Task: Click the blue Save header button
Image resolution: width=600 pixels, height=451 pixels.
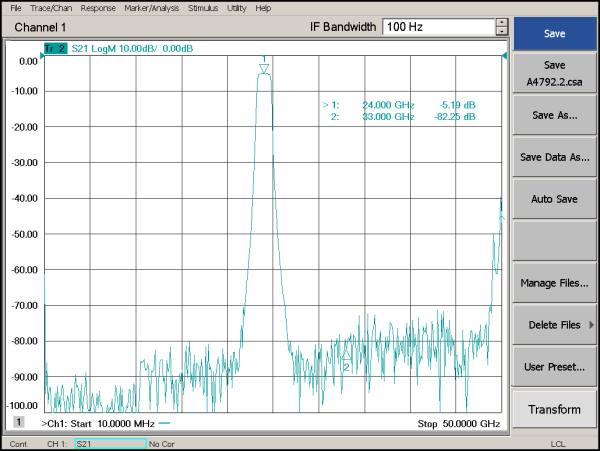Action: click(x=554, y=33)
